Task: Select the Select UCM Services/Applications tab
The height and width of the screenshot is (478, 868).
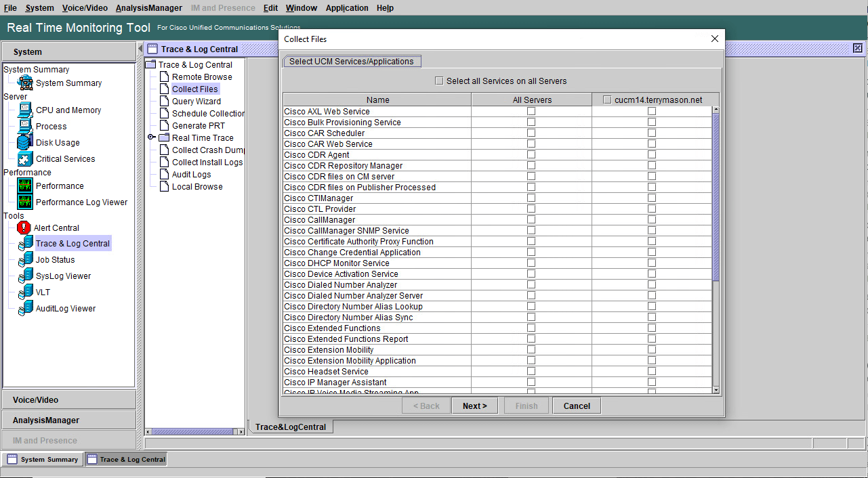Action: [x=352, y=62]
